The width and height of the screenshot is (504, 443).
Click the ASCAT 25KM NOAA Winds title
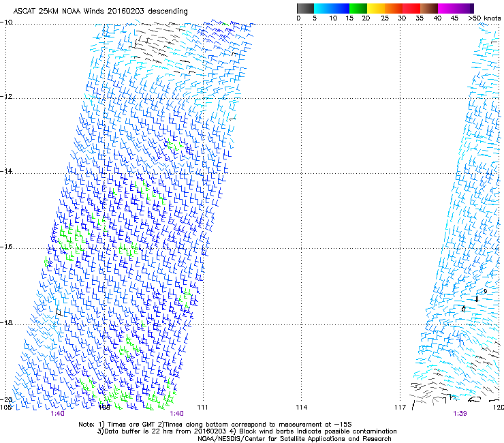(x=100, y=11)
